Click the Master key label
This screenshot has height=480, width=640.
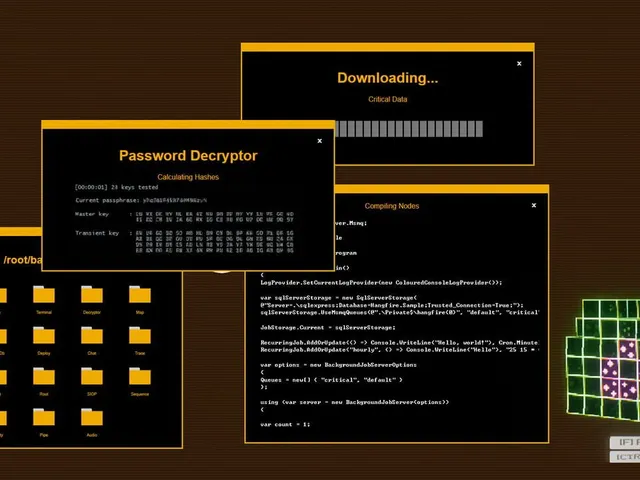(92, 214)
